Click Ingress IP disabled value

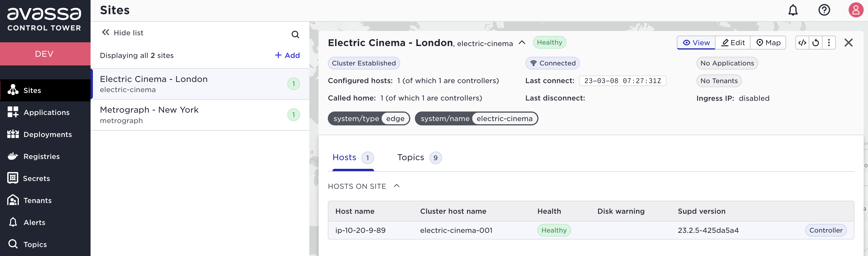pos(754,98)
